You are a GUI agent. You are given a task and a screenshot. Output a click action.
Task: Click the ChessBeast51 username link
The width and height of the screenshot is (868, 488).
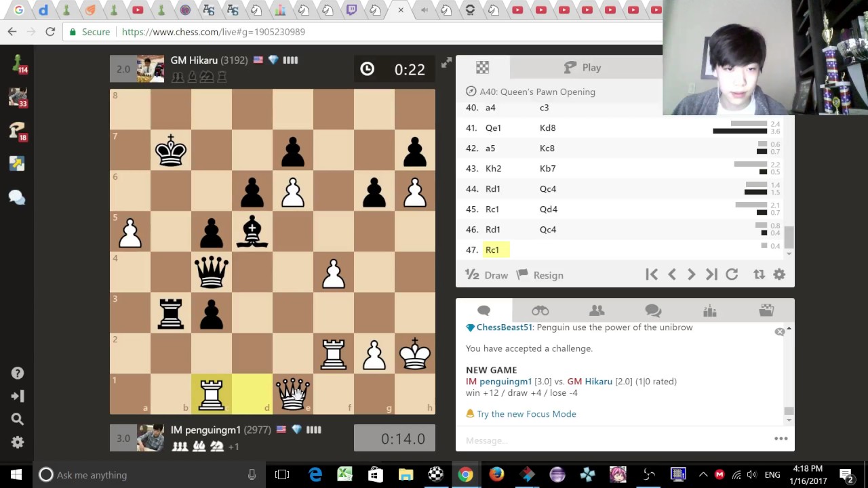click(x=505, y=327)
